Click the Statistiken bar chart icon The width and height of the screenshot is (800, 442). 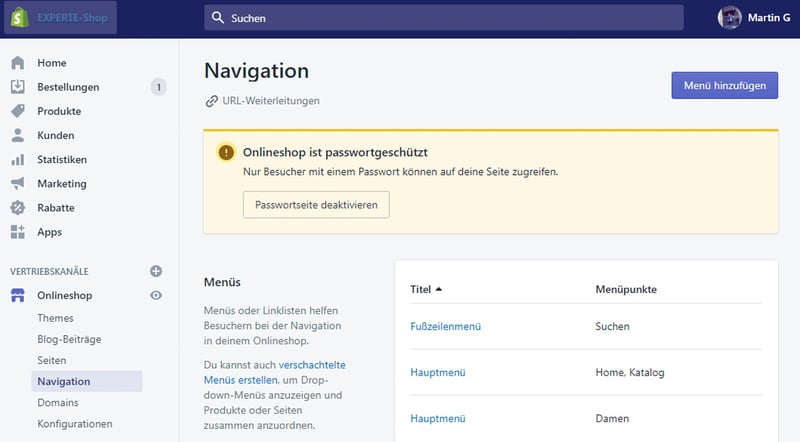[18, 160]
